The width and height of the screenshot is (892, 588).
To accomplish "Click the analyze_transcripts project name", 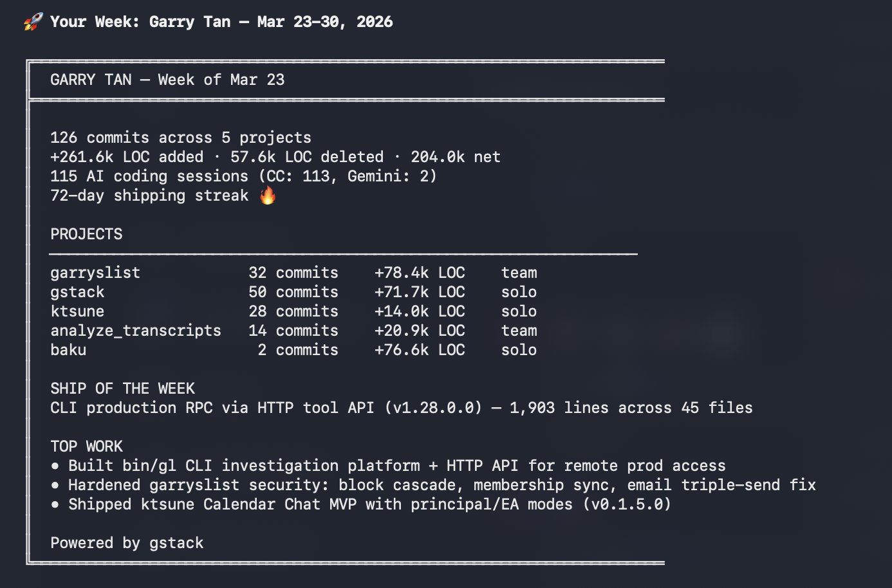I will 136,331.
